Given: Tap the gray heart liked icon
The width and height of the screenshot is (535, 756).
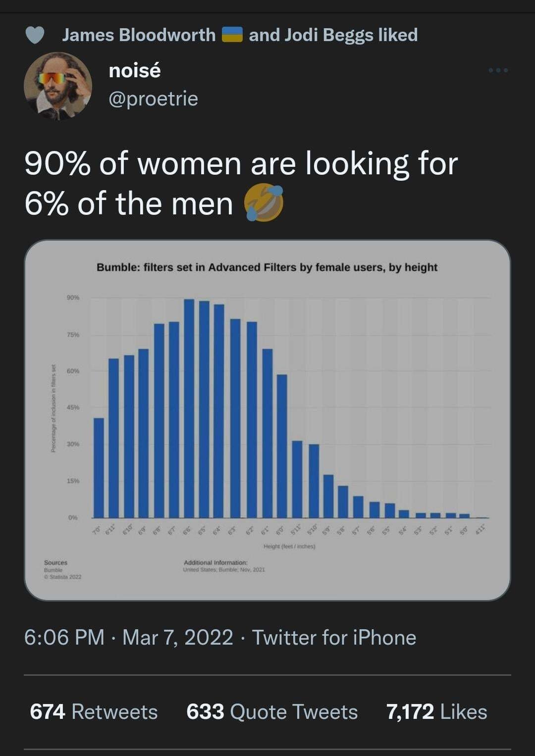Looking at the screenshot, I should coord(35,35).
